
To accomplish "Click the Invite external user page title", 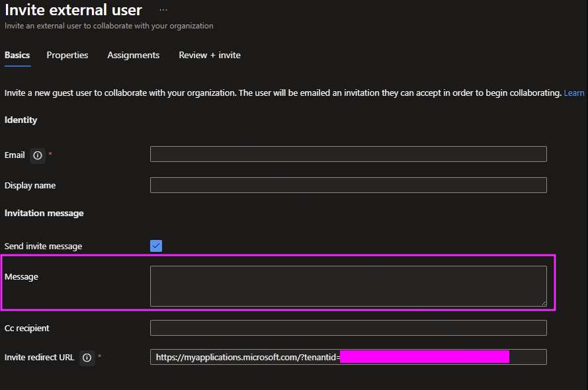I will coord(73,11).
